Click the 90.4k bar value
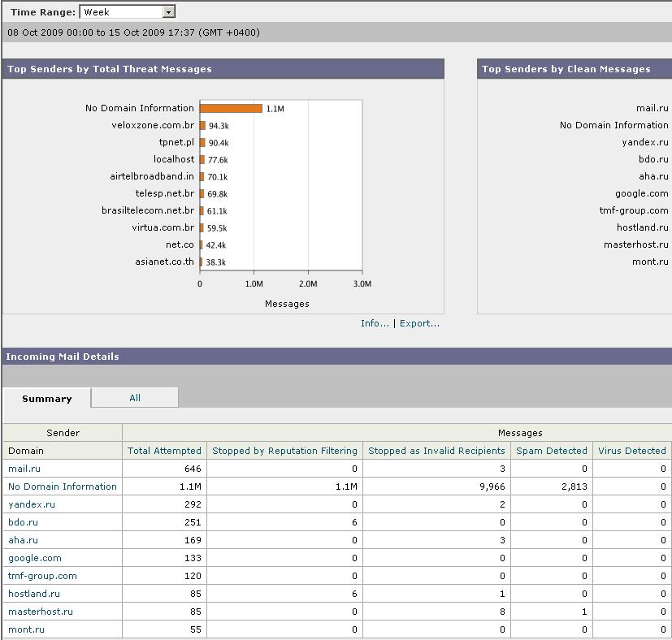The width and height of the screenshot is (672, 640). [219, 143]
